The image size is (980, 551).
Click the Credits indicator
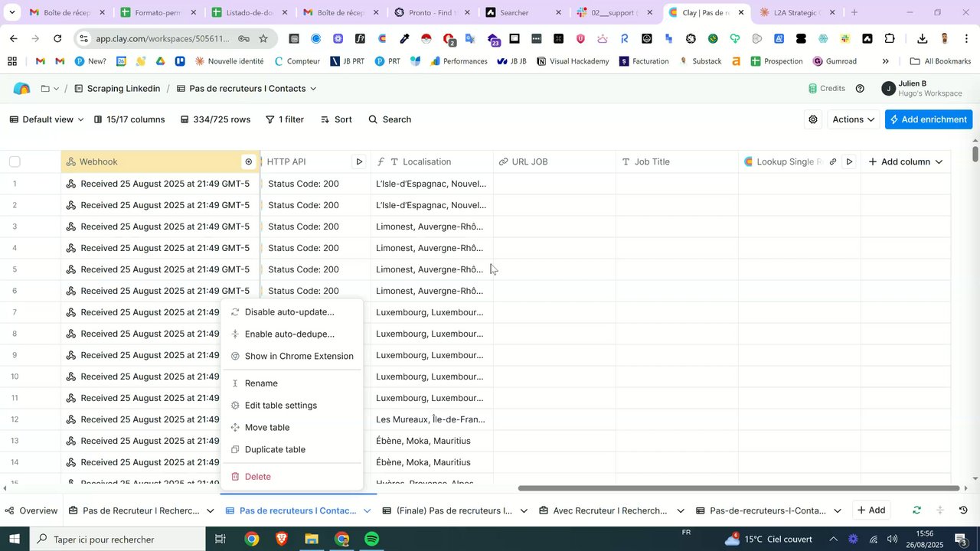(x=827, y=89)
